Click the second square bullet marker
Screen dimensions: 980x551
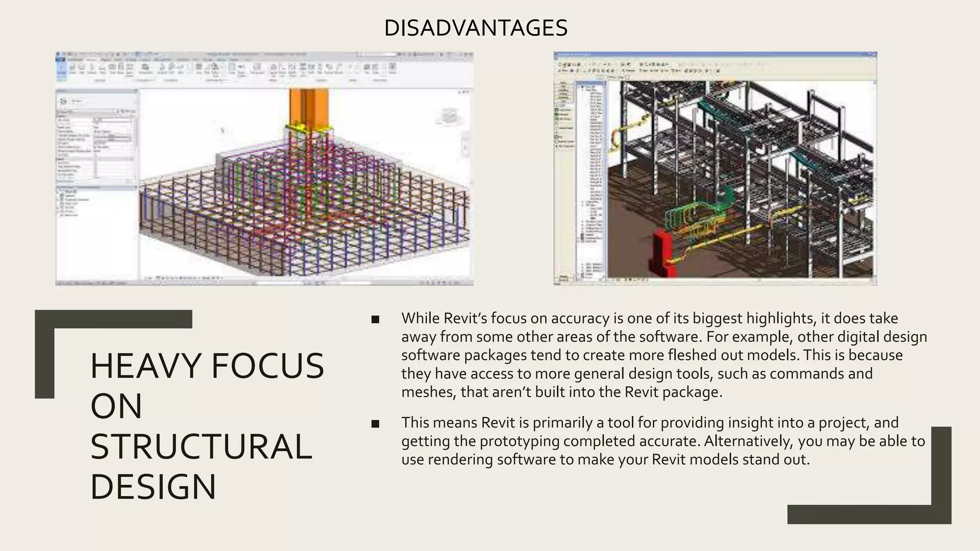tap(375, 423)
